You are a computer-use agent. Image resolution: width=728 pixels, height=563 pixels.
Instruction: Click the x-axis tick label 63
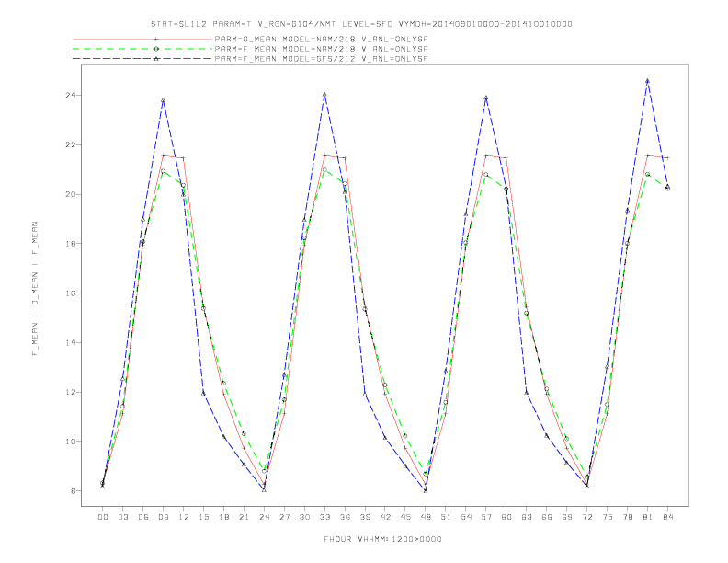tap(527, 517)
